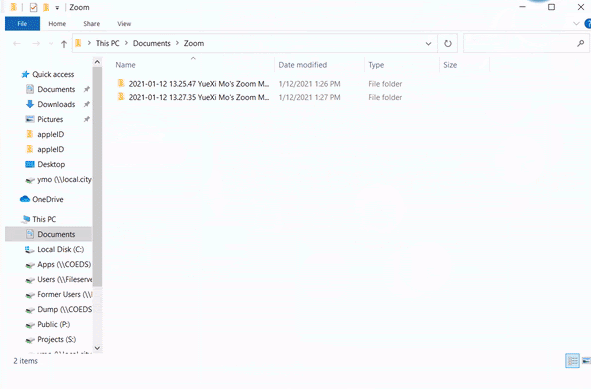Open the quick access toolbar customize dropdown
This screenshot has width=591, height=389.
(x=57, y=8)
